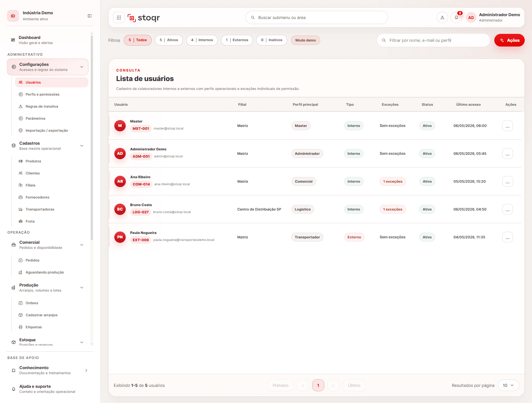
Task: Click the Etiquetas printer icon
Action: coord(21,327)
